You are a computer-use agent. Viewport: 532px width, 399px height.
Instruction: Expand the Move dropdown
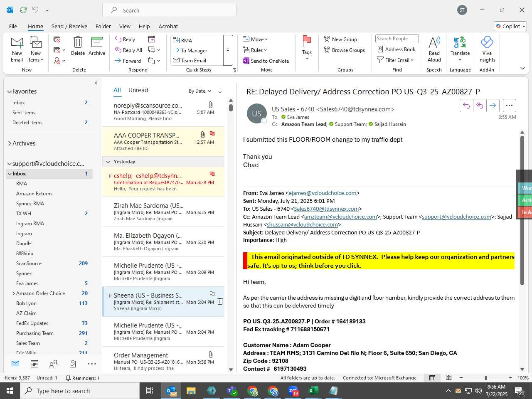click(x=255, y=39)
